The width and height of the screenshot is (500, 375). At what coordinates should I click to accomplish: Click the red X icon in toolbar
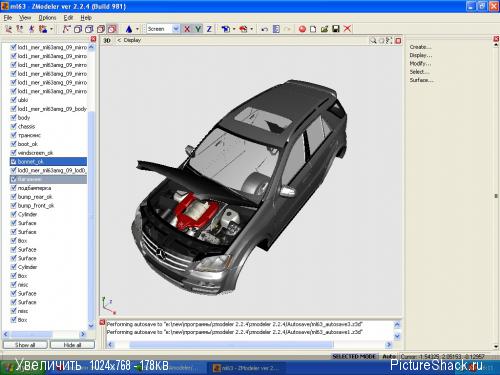347,29
